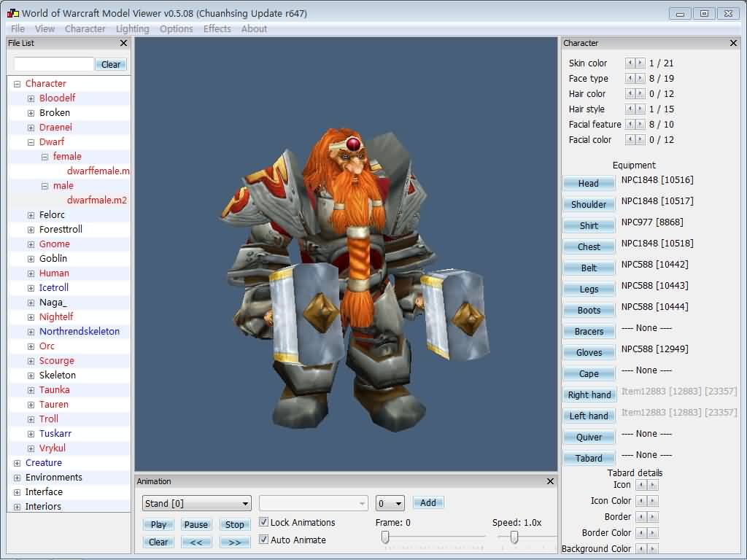Open the Character menu
747x560 pixels.
[85, 28]
